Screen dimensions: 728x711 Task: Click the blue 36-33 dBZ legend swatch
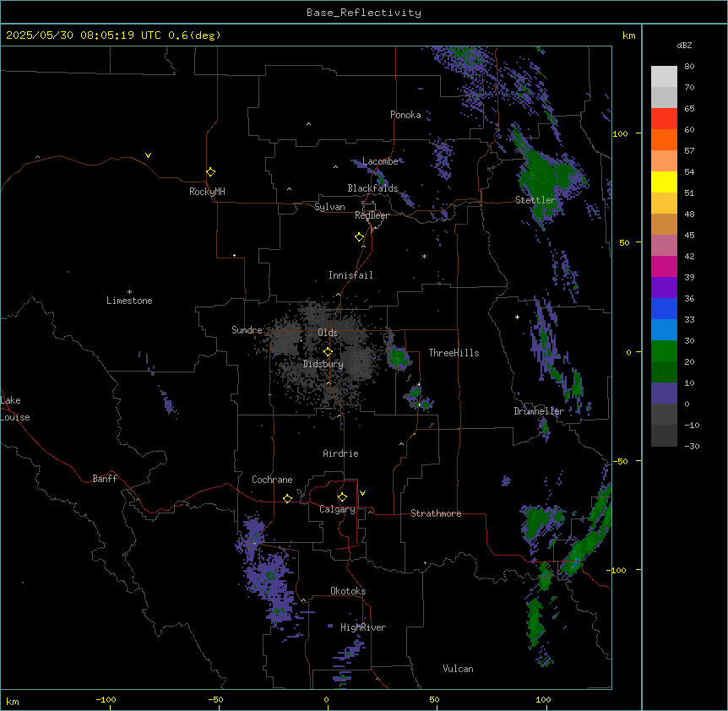[664, 308]
